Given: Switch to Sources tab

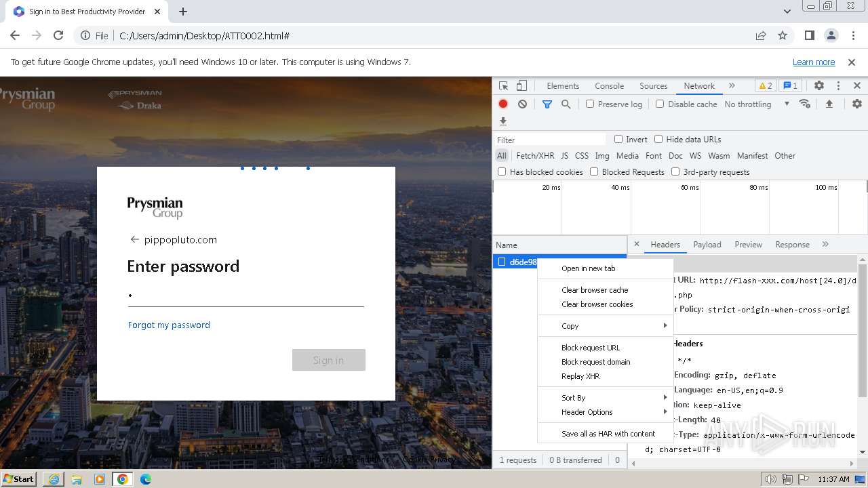Looking at the screenshot, I should [654, 86].
